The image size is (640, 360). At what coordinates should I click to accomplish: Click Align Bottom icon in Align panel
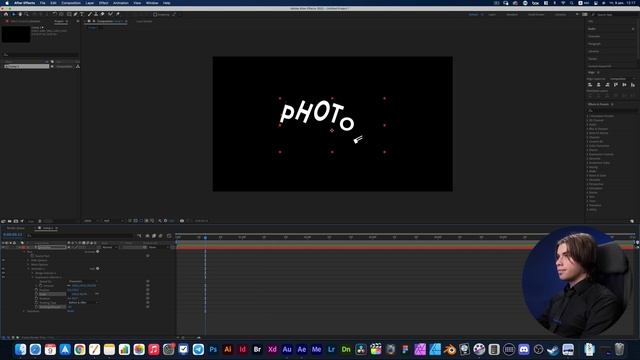[633, 84]
